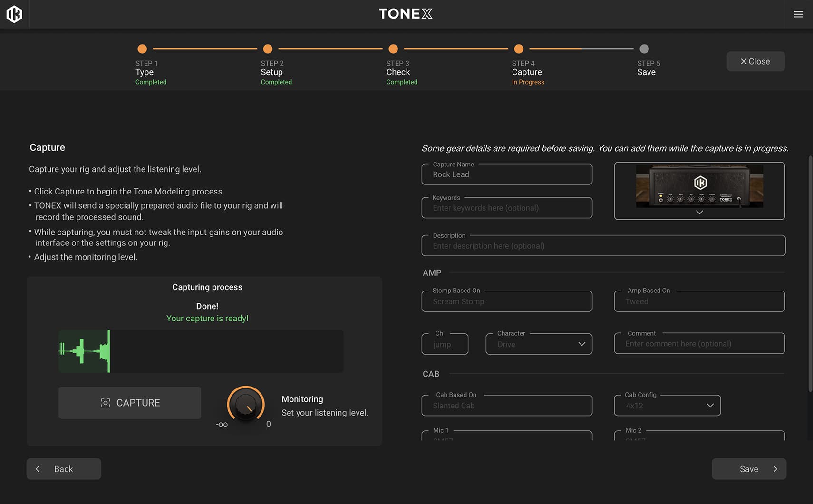Click the Save button
The height and width of the screenshot is (504, 813).
point(748,469)
